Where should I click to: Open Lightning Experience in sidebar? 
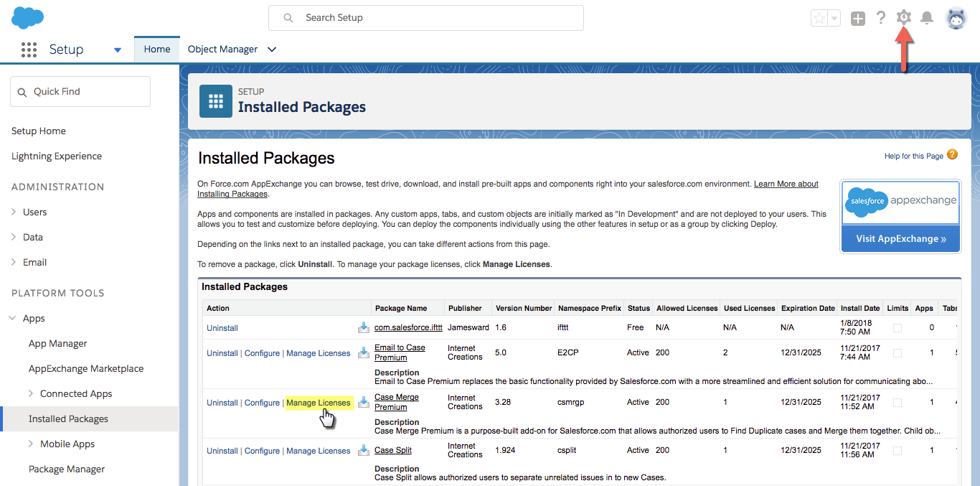(57, 156)
